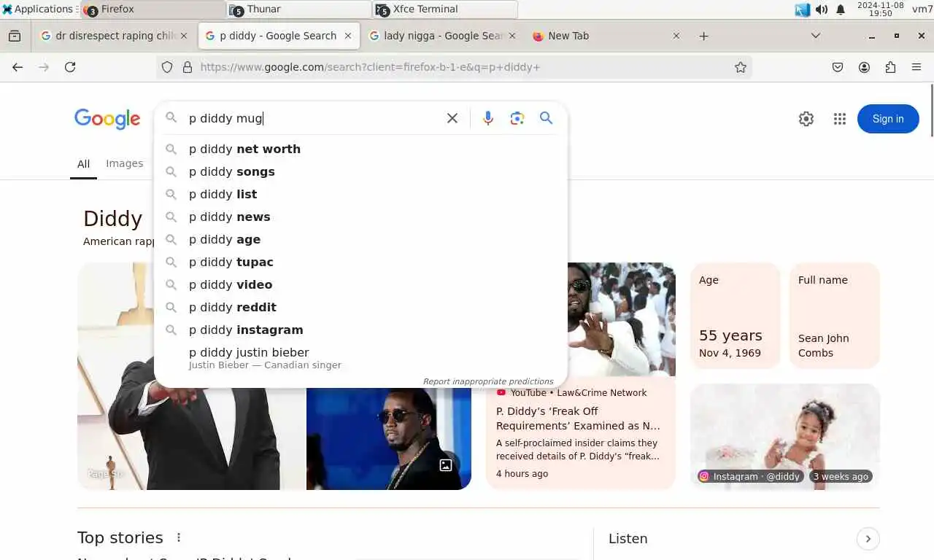The width and height of the screenshot is (934, 560).
Task: Open a new tab with the plus button
Action: (x=703, y=36)
